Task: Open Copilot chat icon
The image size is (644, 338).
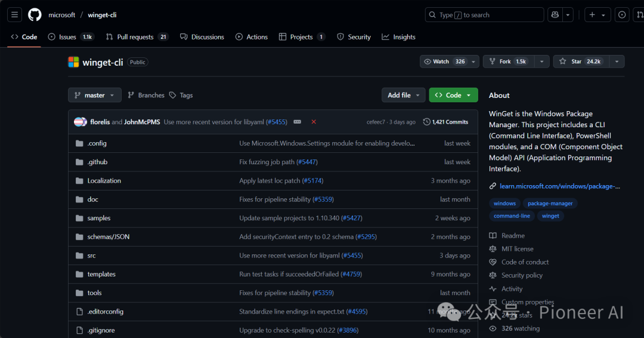Action: point(555,15)
